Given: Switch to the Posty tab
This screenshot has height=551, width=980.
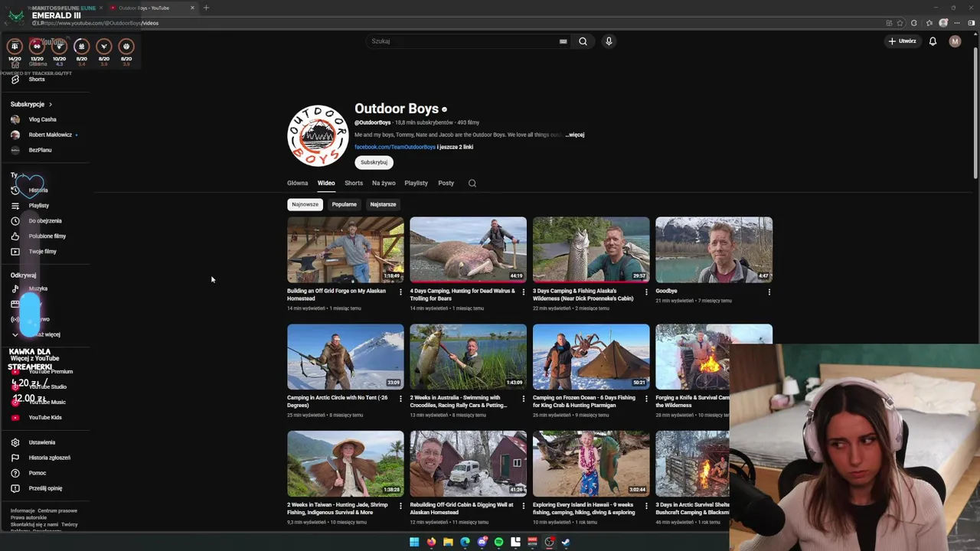Looking at the screenshot, I should (x=446, y=183).
